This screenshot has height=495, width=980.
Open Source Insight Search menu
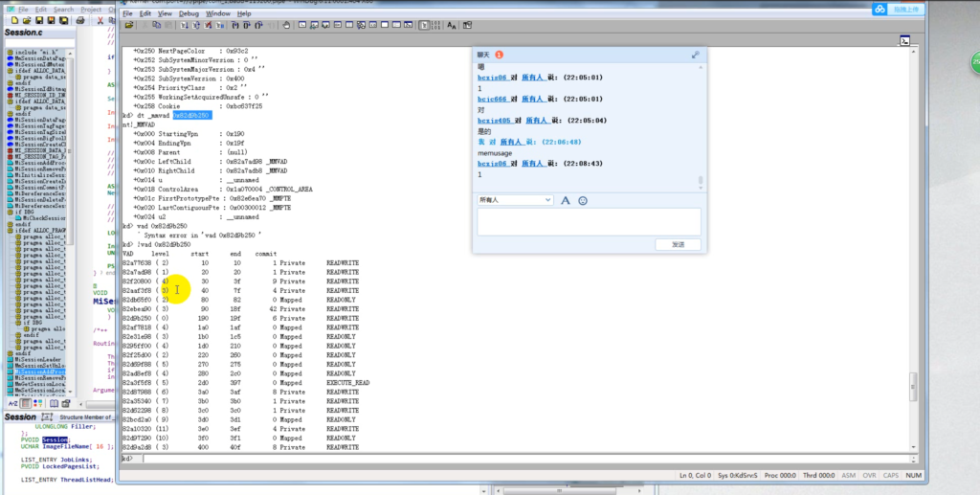(63, 10)
